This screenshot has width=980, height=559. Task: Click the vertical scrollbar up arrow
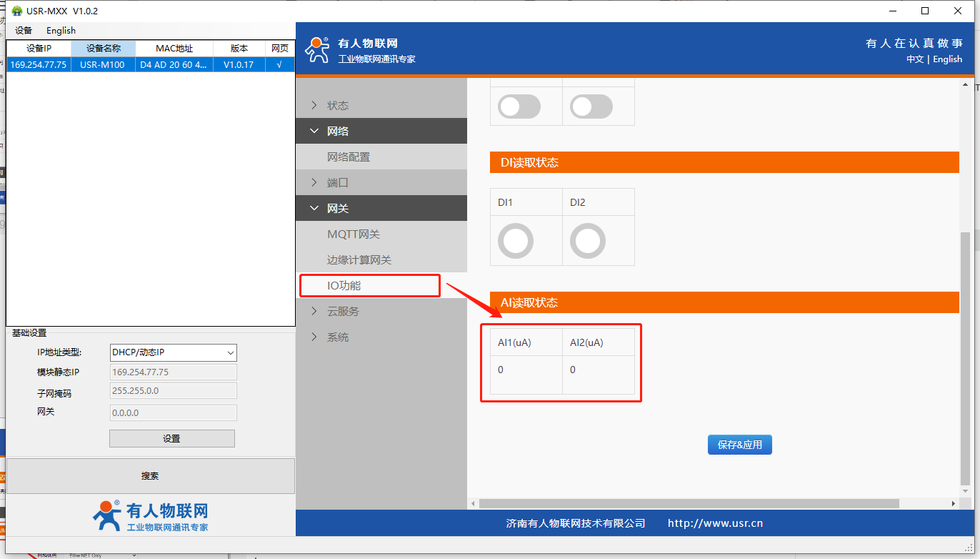pos(965,84)
